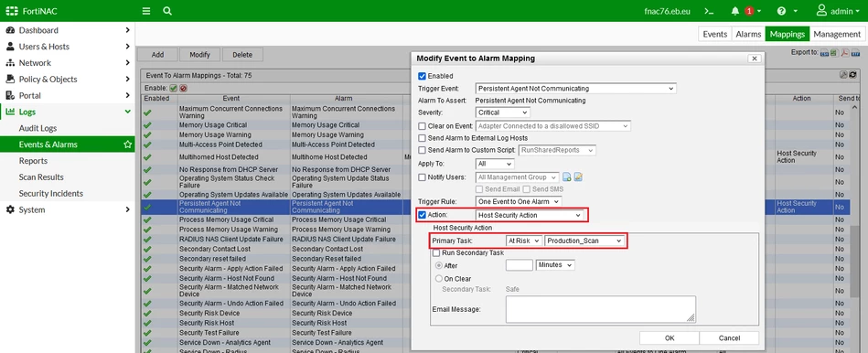Click the green Enable checkmark icon
868x353 pixels.
click(x=173, y=88)
